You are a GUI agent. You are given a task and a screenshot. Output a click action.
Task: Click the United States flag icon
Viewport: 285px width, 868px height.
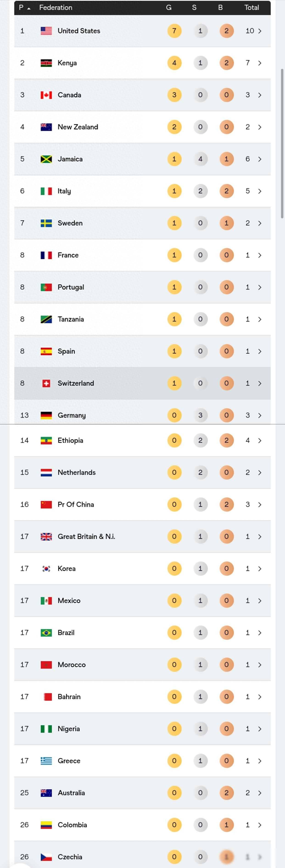[x=46, y=31]
